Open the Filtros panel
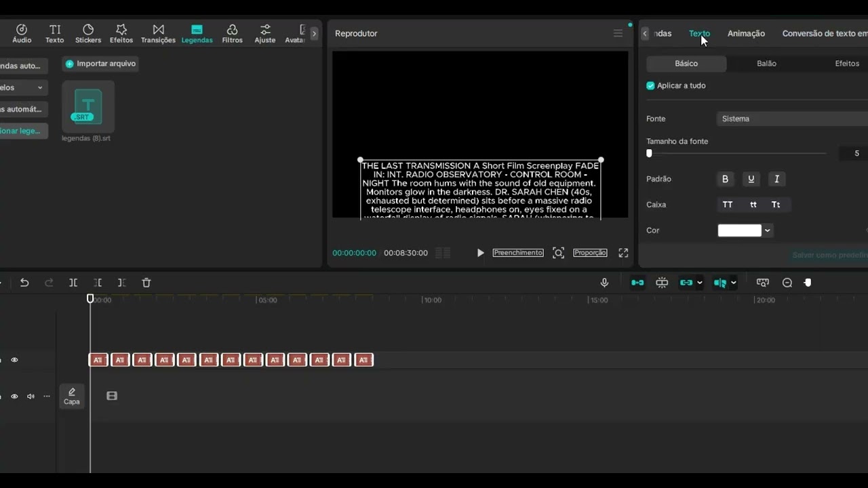Viewport: 868px width, 488px height. (x=232, y=34)
